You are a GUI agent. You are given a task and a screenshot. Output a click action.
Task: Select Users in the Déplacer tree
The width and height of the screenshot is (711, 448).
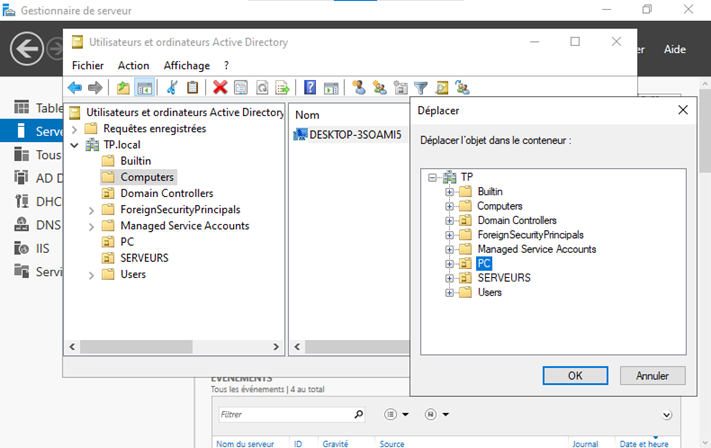490,292
